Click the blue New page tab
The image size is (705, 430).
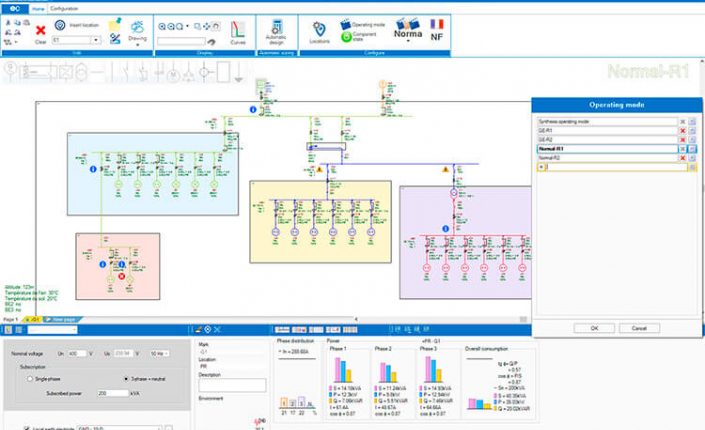pos(63,319)
